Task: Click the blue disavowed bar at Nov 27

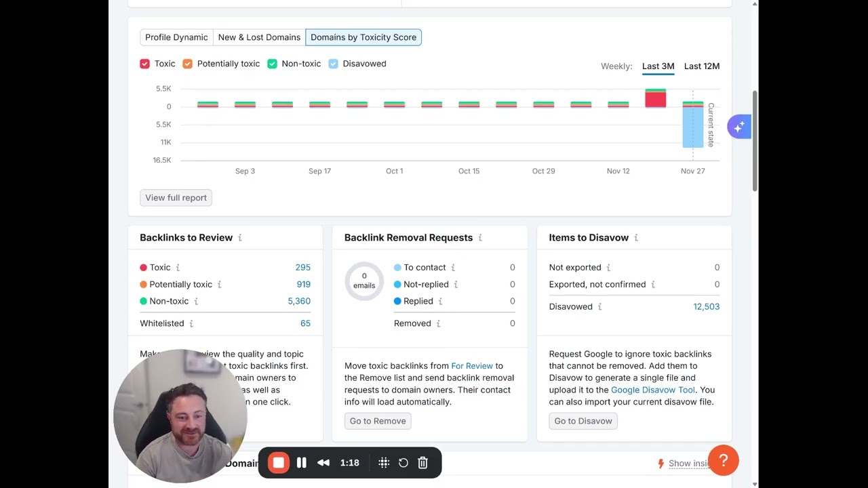Action: (x=692, y=127)
